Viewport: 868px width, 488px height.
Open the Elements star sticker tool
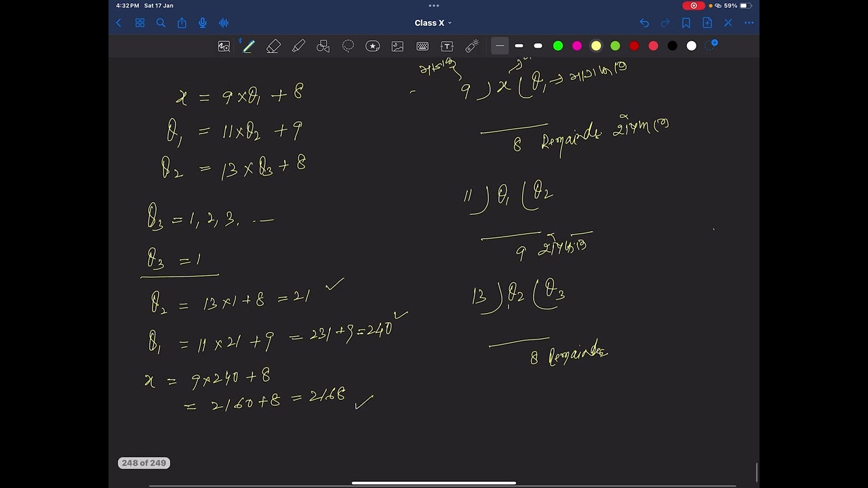tap(373, 46)
